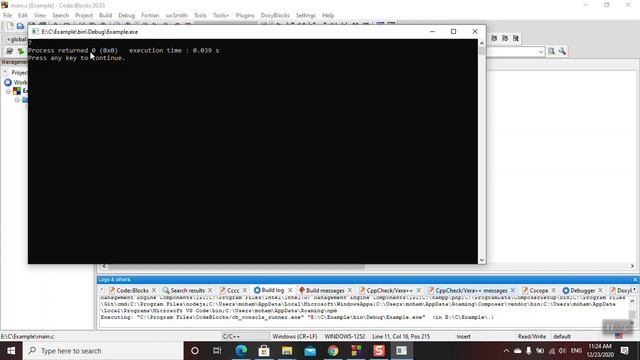Click the Windows Start button
The image size is (640, 360).
[11, 351]
